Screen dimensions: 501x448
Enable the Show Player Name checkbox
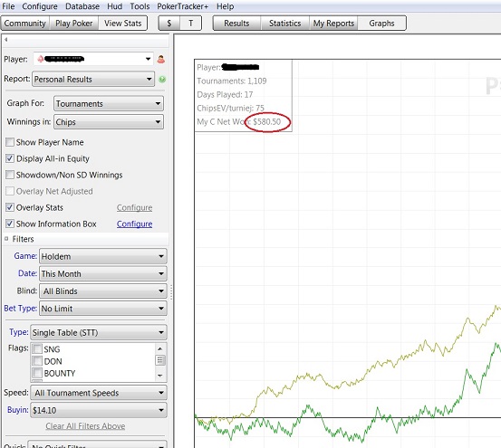click(10, 142)
